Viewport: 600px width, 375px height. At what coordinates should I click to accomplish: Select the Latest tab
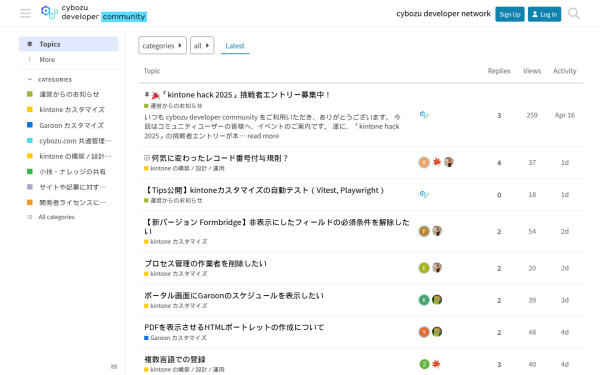(x=235, y=46)
